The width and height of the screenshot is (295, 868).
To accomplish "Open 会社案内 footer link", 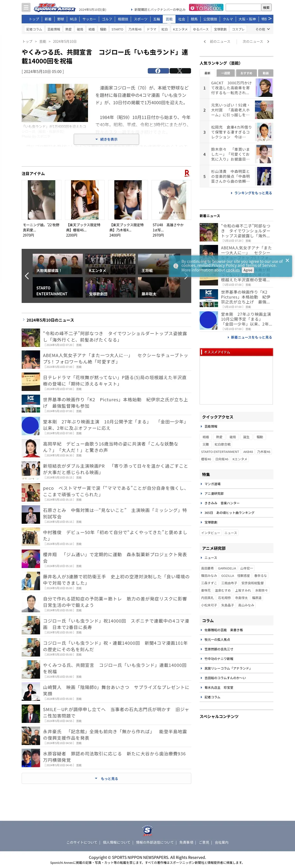I will point(221,842).
